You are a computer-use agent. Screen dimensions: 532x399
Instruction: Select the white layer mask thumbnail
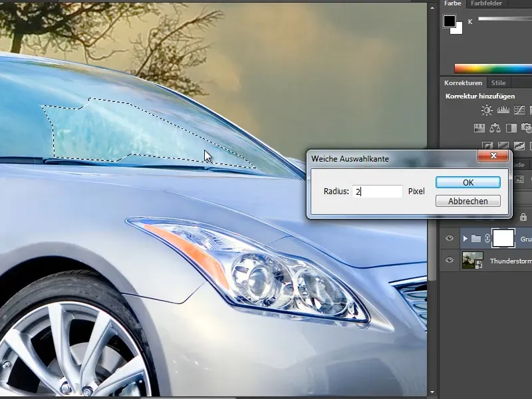coord(503,238)
